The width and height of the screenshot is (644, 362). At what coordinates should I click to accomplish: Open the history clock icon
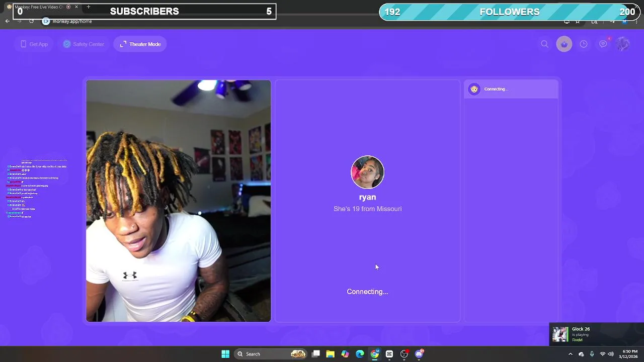pos(584,44)
